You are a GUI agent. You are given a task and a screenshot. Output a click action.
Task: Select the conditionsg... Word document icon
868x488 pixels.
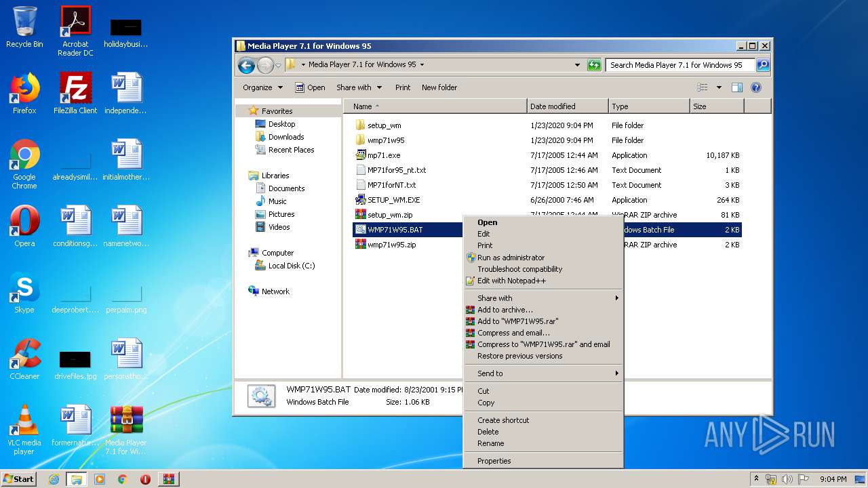75,226
